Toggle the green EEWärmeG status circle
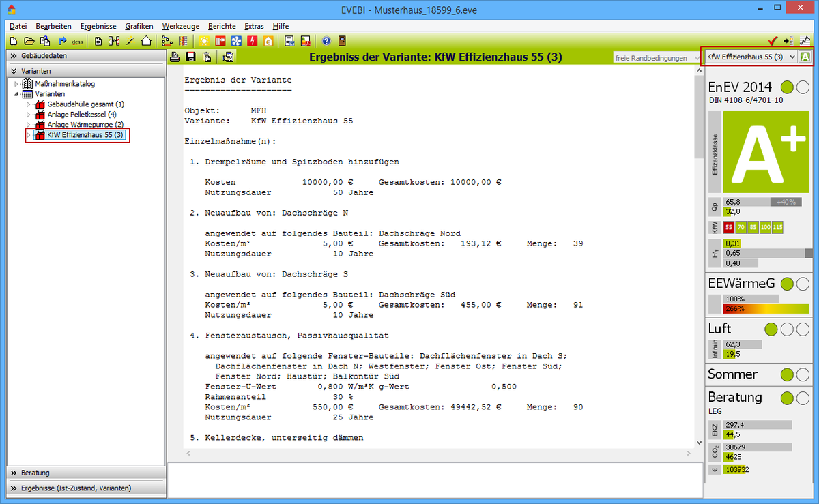Viewport: 819px width, 504px height. 787,283
